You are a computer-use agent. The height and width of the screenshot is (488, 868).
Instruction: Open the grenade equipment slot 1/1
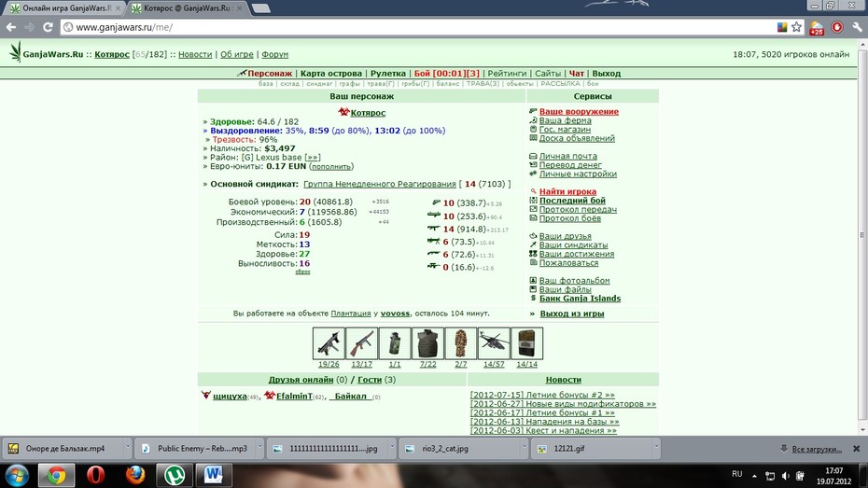(395, 343)
